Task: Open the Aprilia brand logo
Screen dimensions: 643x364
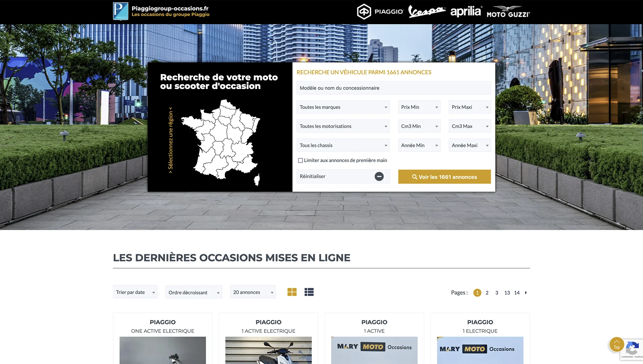Action: coord(466,11)
